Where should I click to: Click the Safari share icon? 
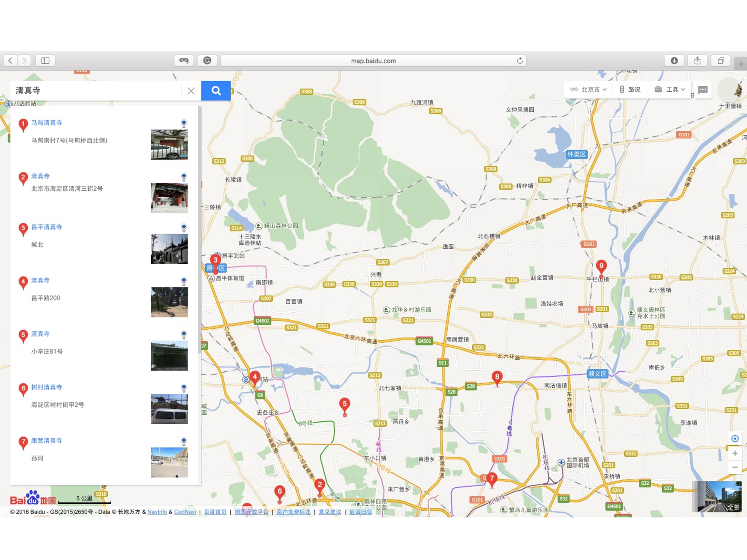pyautogui.click(x=697, y=60)
